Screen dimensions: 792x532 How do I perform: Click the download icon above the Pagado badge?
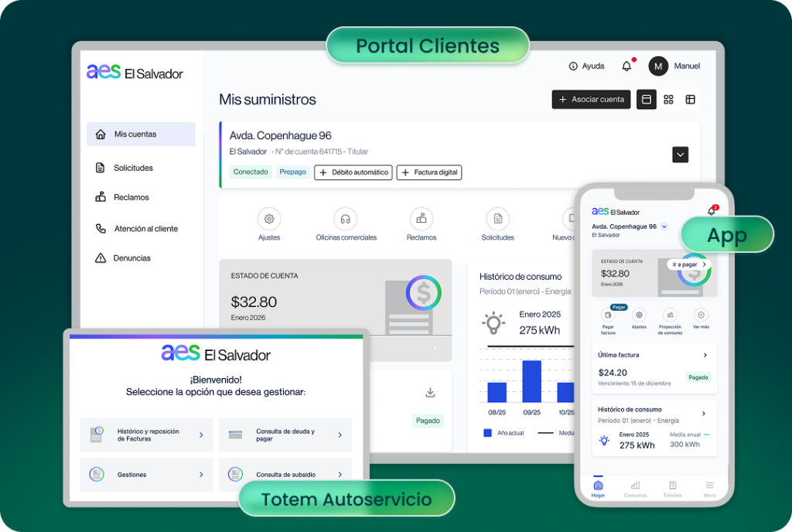pyautogui.click(x=431, y=393)
